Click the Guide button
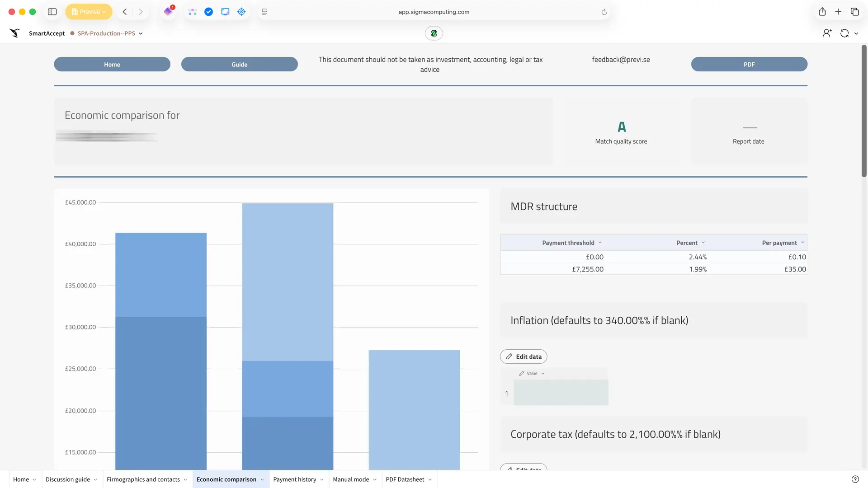This screenshot has height=488, width=868. click(x=239, y=64)
